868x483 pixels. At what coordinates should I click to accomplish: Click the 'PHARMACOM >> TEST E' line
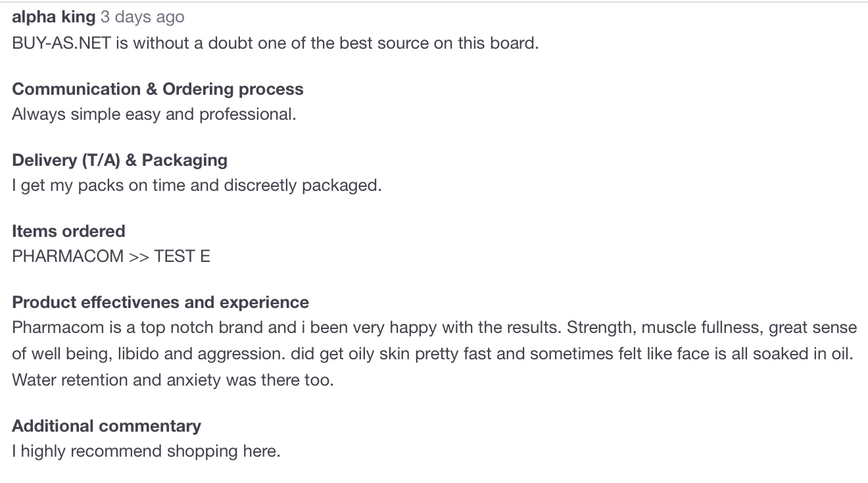click(111, 257)
